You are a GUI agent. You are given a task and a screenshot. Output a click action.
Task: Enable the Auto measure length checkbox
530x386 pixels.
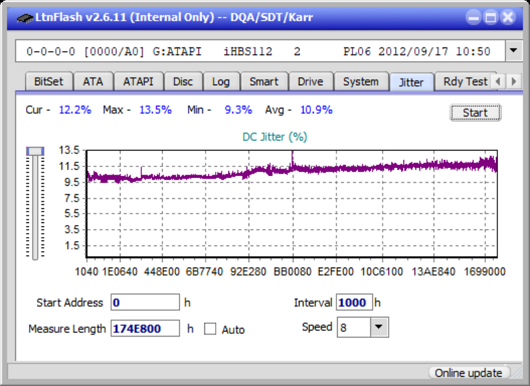(x=210, y=329)
